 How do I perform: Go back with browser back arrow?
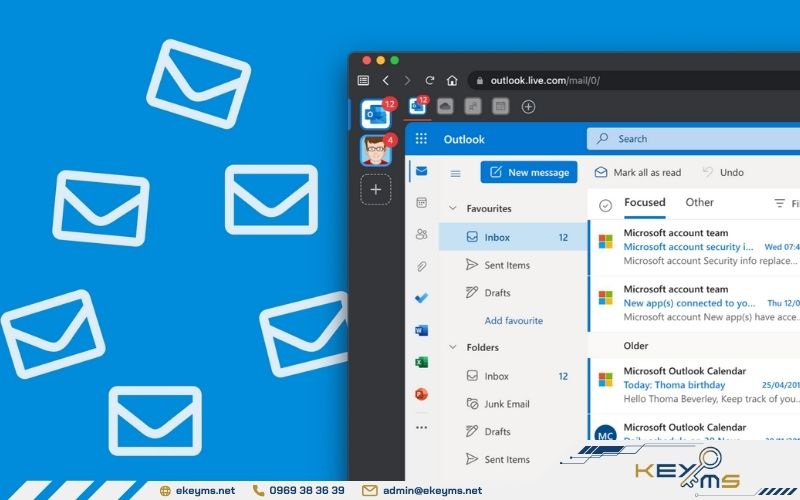(x=386, y=80)
